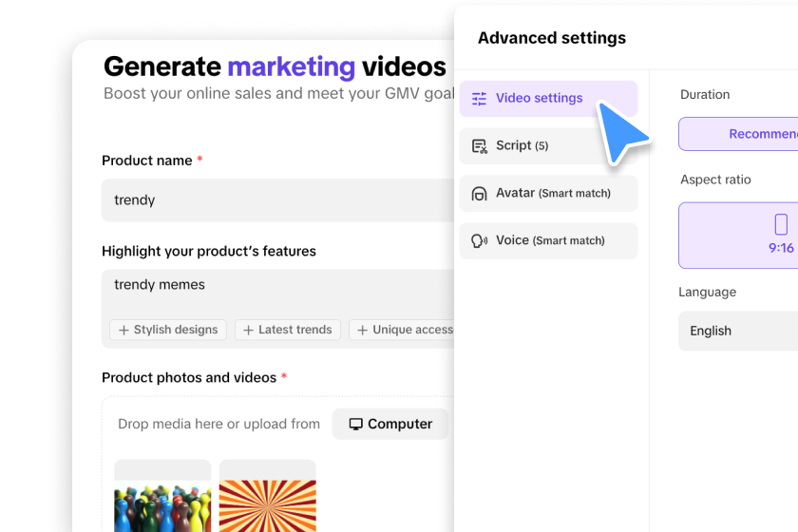Image resolution: width=798 pixels, height=532 pixels.
Task: Select the orange sunburst image thumbnail
Action: point(267,495)
